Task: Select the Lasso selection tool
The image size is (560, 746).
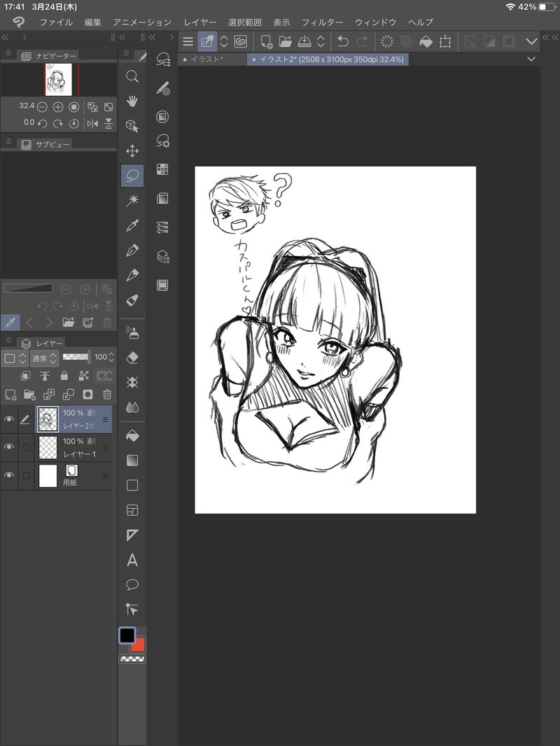Action: [132, 176]
